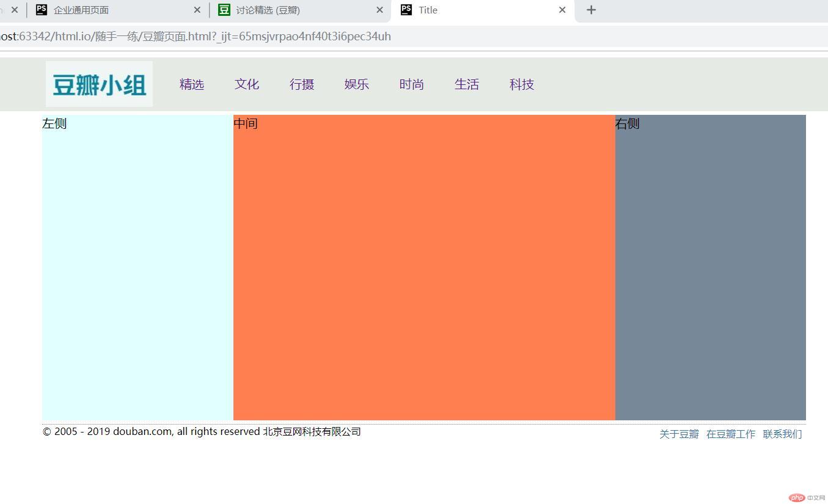Select the 时尚 navigation item
828x504 pixels.
[x=412, y=84]
